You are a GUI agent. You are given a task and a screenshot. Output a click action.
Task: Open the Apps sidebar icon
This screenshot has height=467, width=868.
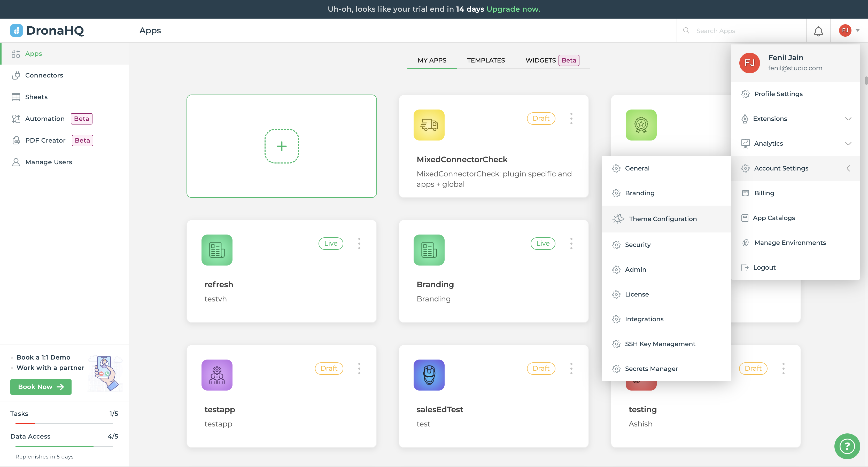(x=16, y=53)
